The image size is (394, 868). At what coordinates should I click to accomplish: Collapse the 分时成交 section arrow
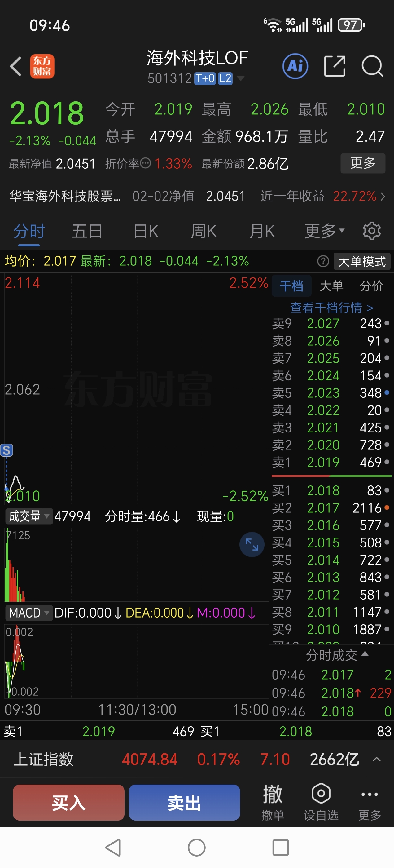pyautogui.click(x=365, y=654)
